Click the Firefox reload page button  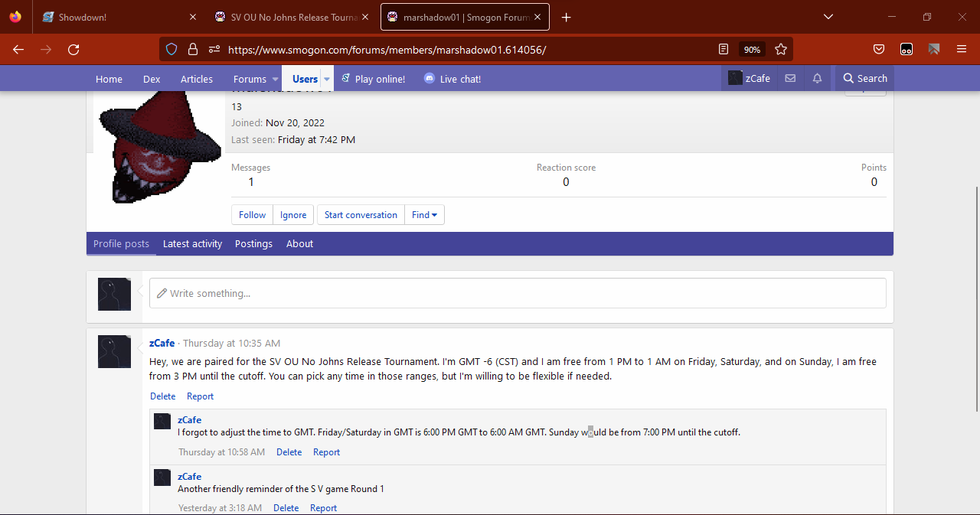tap(73, 49)
